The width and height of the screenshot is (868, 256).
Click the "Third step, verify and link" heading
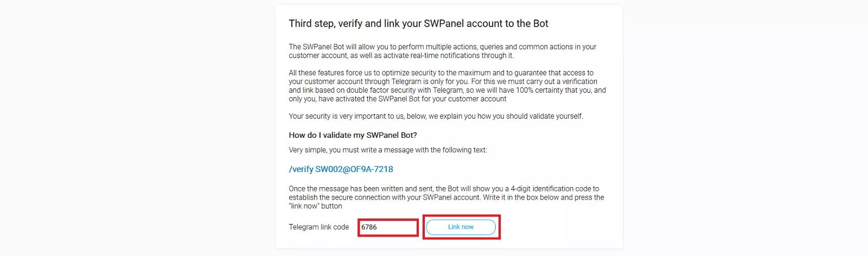tap(418, 23)
